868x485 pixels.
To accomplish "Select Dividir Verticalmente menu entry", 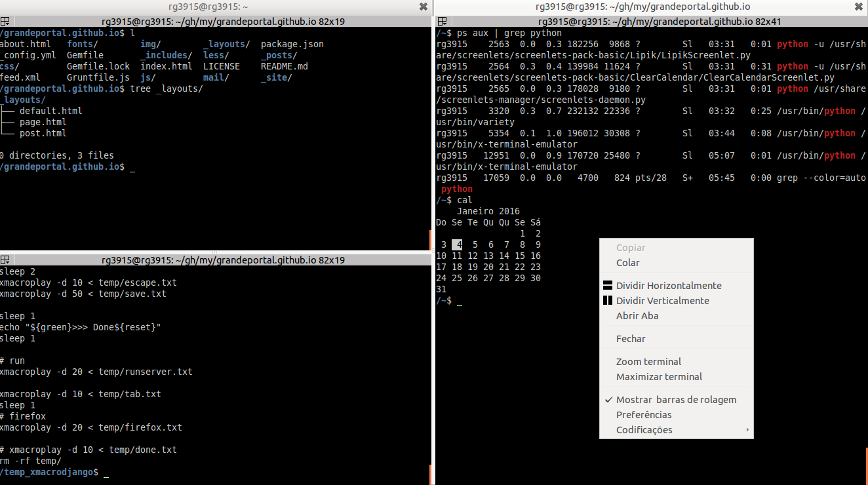I will pos(677,301).
